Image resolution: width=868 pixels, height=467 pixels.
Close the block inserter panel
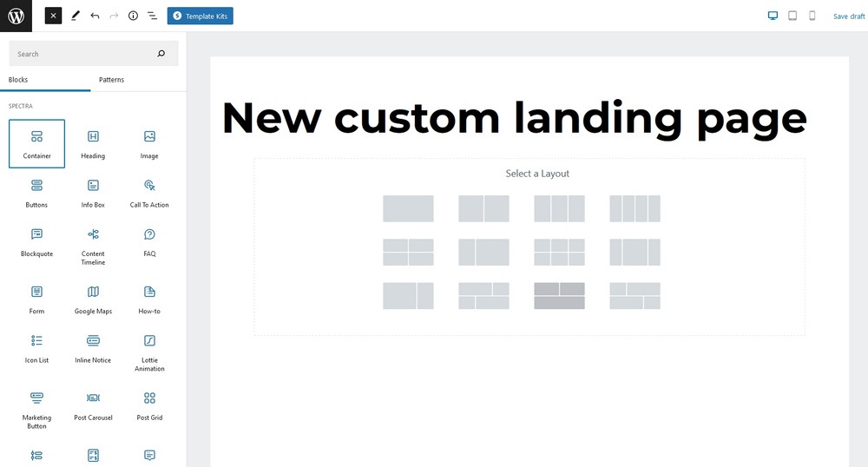click(53, 16)
